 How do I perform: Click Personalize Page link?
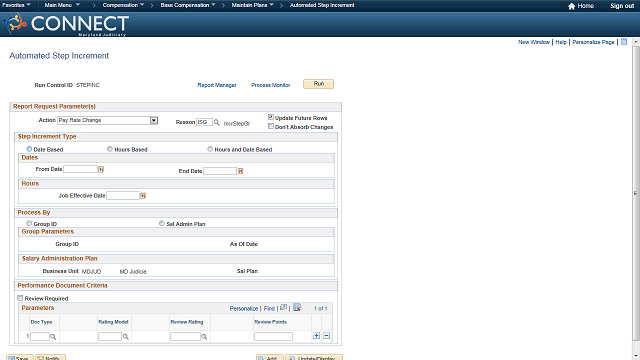tap(593, 42)
